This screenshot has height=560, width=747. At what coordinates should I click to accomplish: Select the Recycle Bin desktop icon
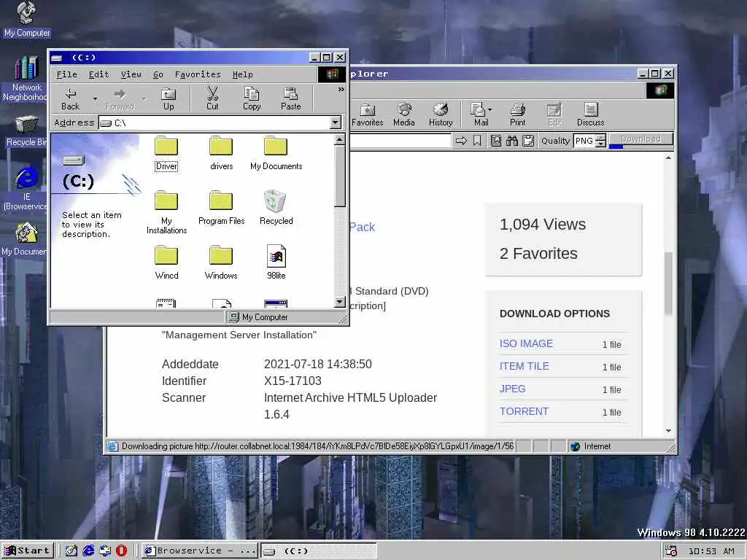click(26, 131)
